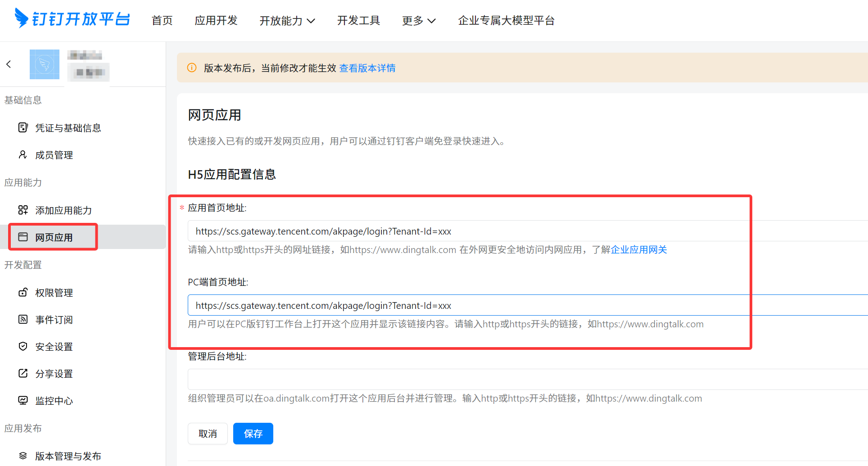
Task: Click the 取消 button
Action: [208, 434]
